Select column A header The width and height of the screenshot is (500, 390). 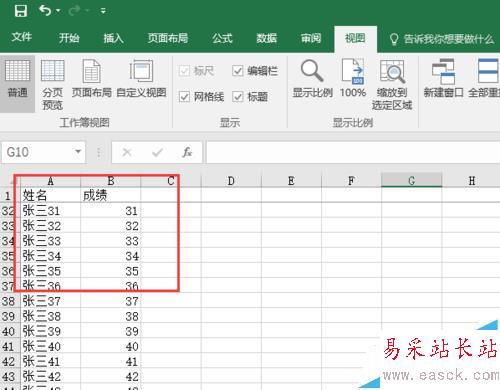pos(50,181)
